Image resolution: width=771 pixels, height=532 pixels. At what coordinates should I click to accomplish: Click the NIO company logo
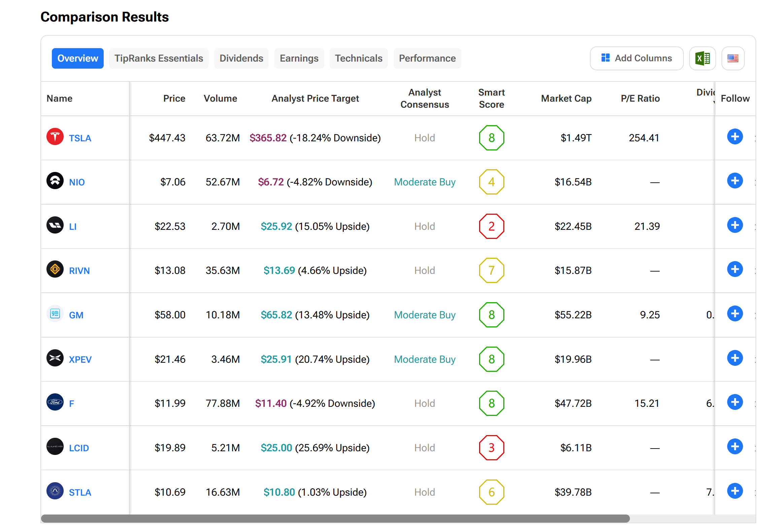[55, 181]
